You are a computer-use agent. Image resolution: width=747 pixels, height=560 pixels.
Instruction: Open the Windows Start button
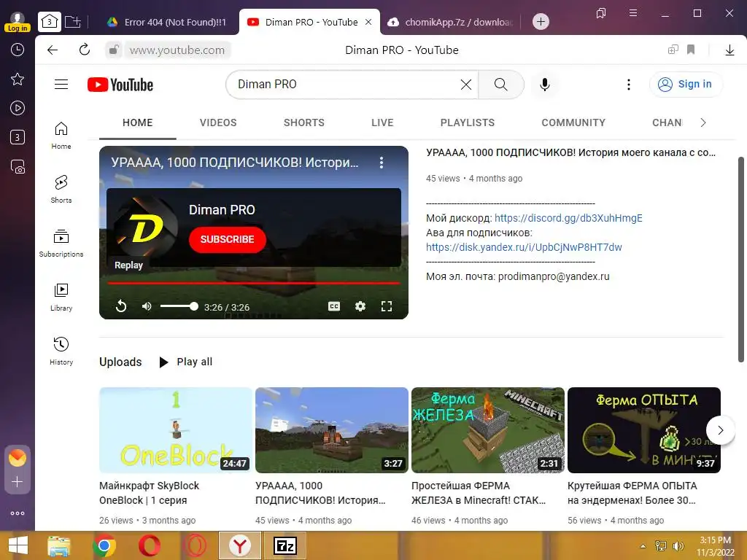[x=18, y=545]
